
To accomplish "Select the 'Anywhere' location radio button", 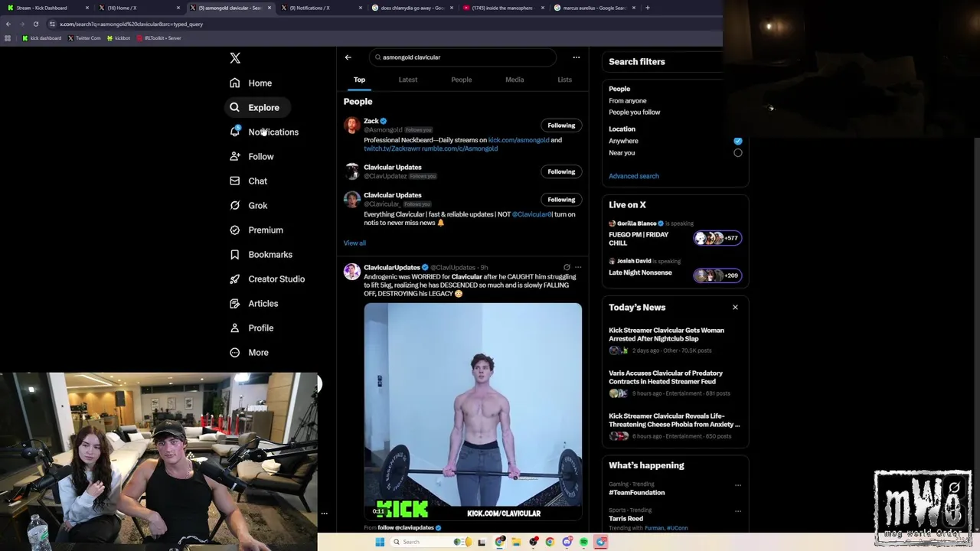I will 738,141.
